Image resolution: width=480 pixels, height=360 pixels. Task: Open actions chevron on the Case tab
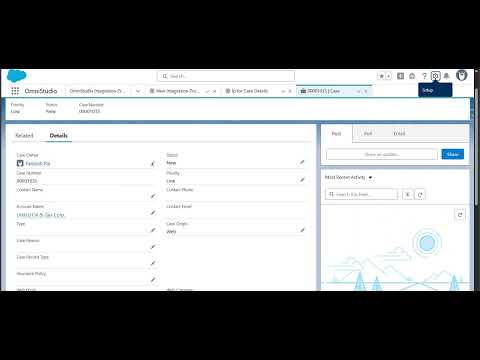coord(359,91)
